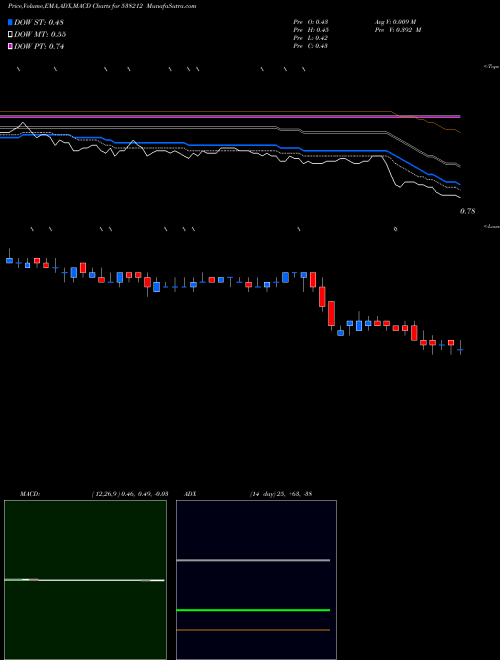The width and height of the screenshot is (500, 660).
Task: Click the white DOW MT legend swatch
Action: point(11,34)
